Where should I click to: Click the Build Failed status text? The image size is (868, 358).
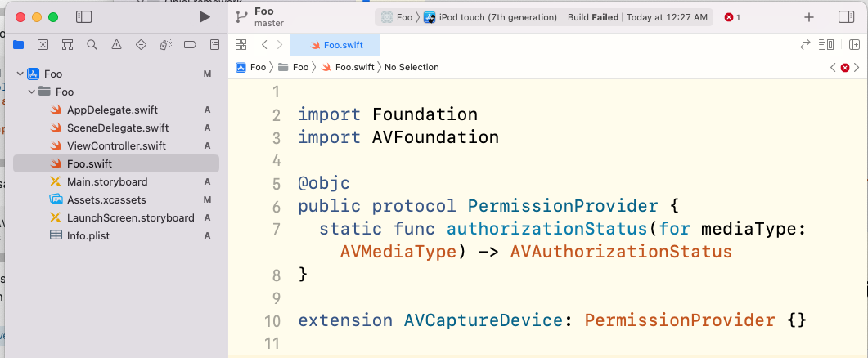coord(593,17)
